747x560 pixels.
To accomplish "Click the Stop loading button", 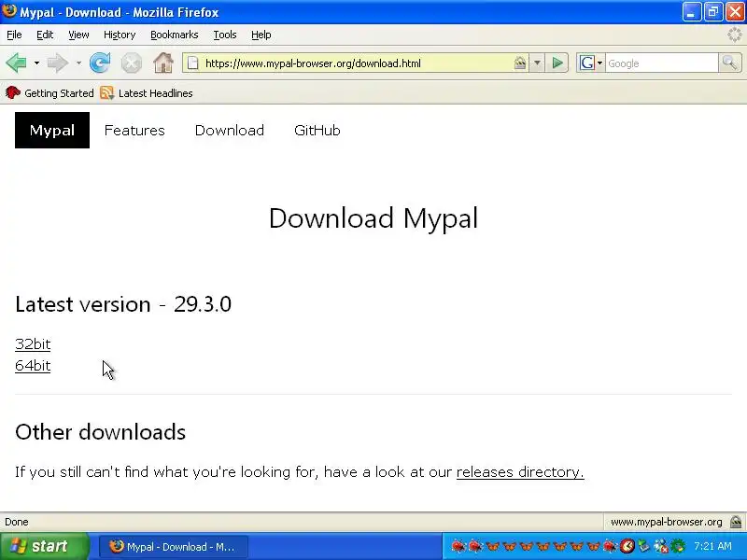I will coord(131,63).
